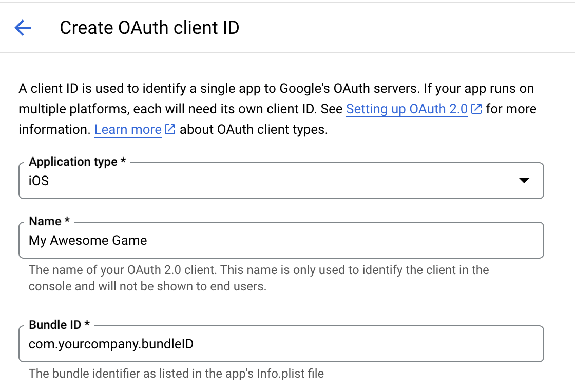Click the OAuth 2.0 client name helper text

[x=258, y=278]
